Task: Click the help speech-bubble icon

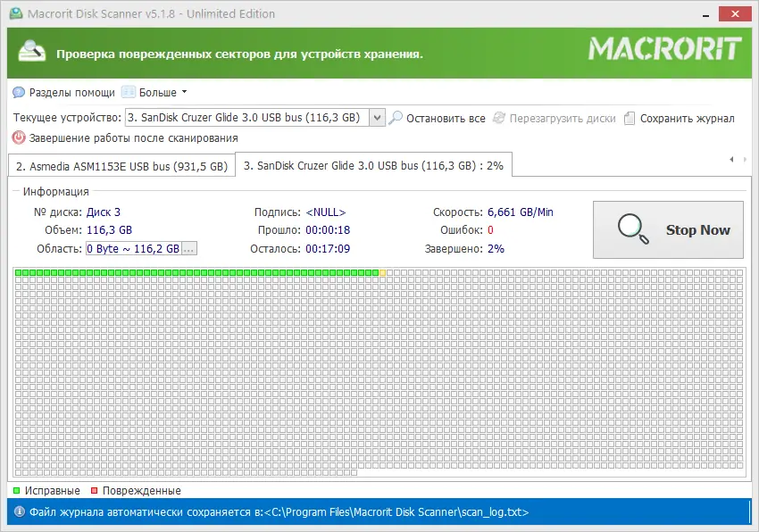Action: click(19, 93)
